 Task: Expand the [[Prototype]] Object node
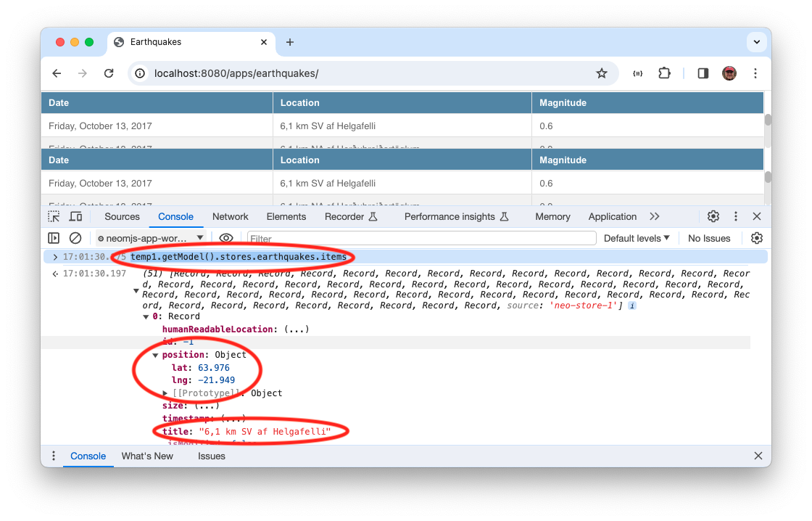(x=165, y=393)
